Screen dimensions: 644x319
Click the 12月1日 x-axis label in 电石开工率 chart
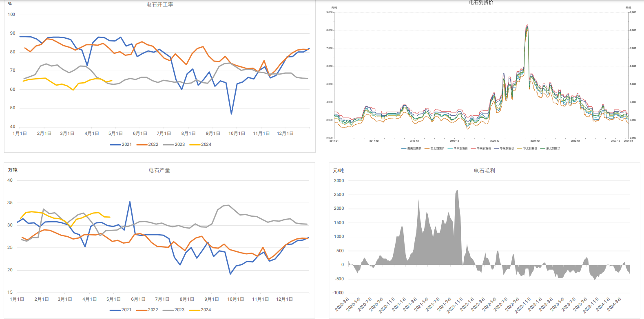[x=285, y=134]
